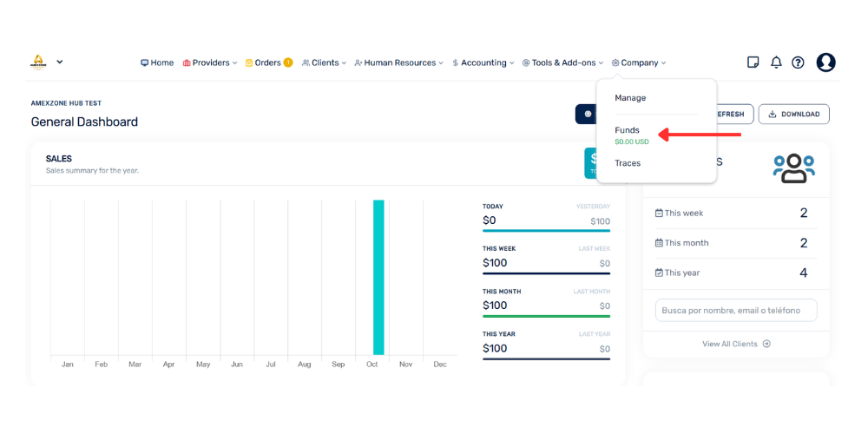Viewport: 868px width, 434px height.
Task: Click the View All Clients arrow icon
Action: pos(766,344)
